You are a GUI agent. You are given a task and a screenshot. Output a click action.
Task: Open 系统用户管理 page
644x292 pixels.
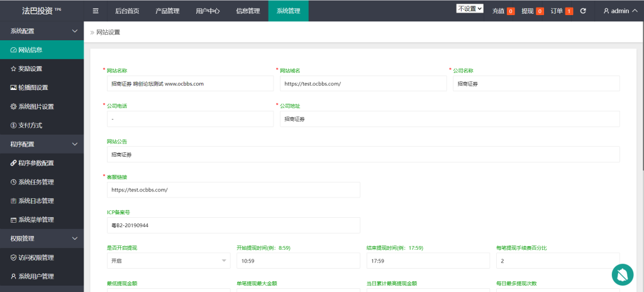point(42,276)
